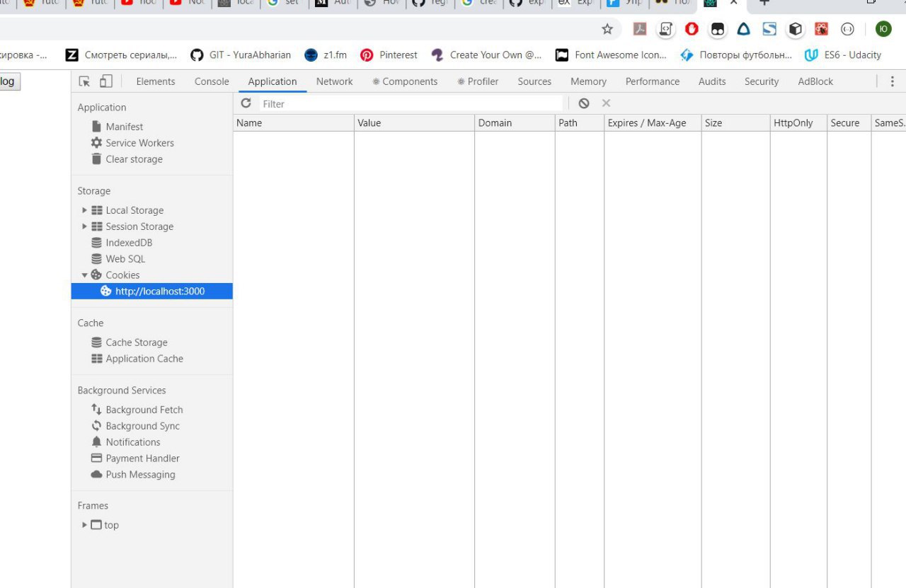
Task: Open the Clear storage section
Action: point(127,159)
